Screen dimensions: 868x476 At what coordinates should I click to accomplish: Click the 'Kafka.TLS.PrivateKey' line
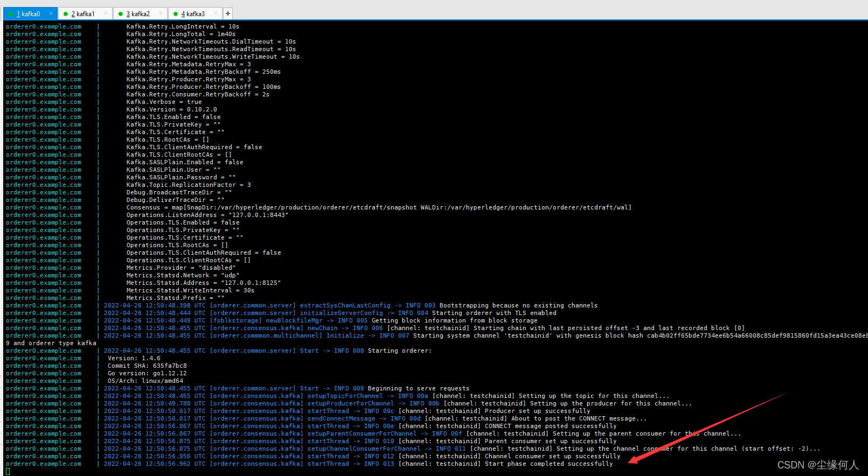(x=173, y=124)
